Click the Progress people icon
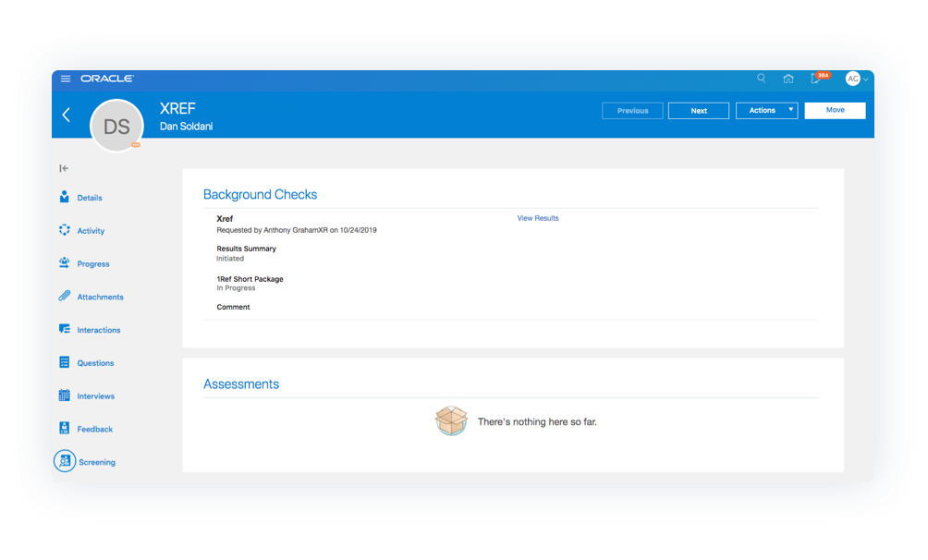928x560 pixels. [64, 262]
